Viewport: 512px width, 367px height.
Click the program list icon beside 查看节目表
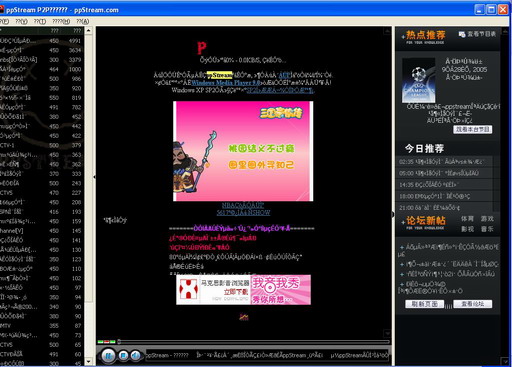click(x=462, y=34)
